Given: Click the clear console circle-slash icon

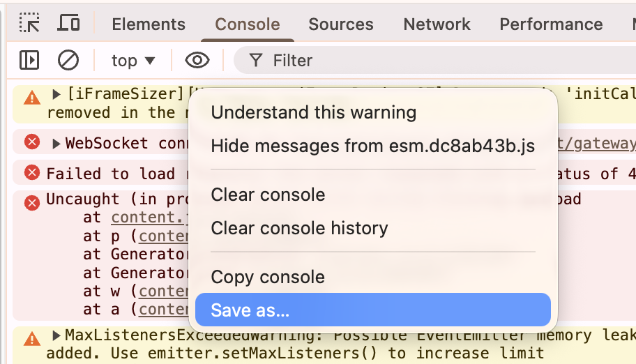Looking at the screenshot, I should pyautogui.click(x=68, y=61).
